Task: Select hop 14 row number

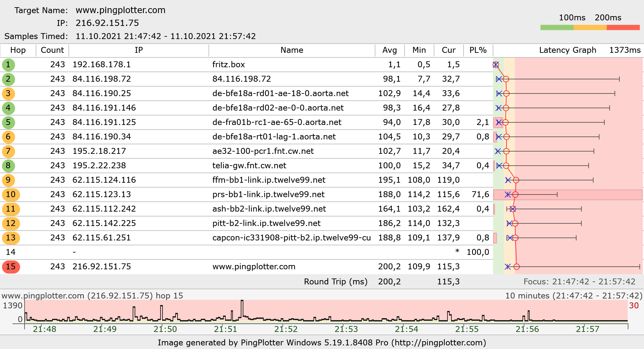Action: click(11, 252)
